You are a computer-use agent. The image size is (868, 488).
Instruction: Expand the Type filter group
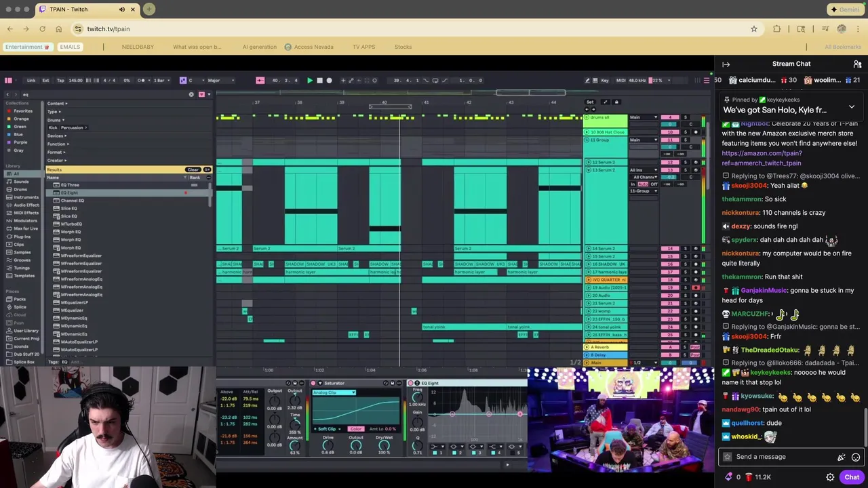tap(54, 112)
